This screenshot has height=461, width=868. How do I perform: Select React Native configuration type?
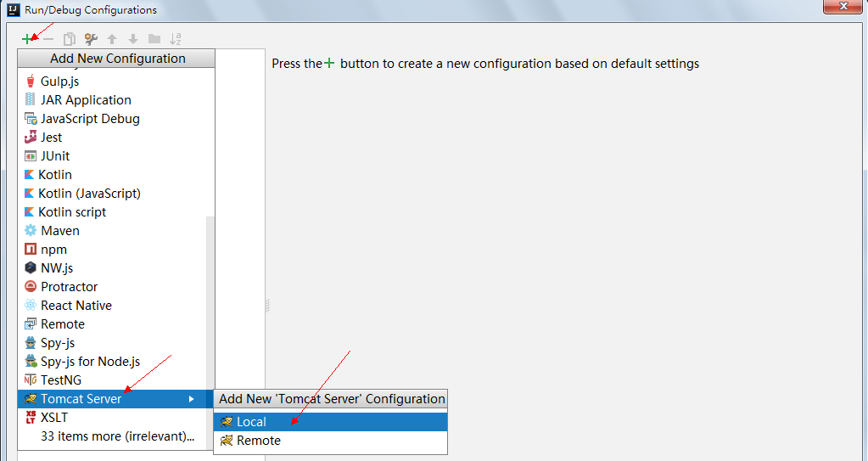(x=112, y=306)
